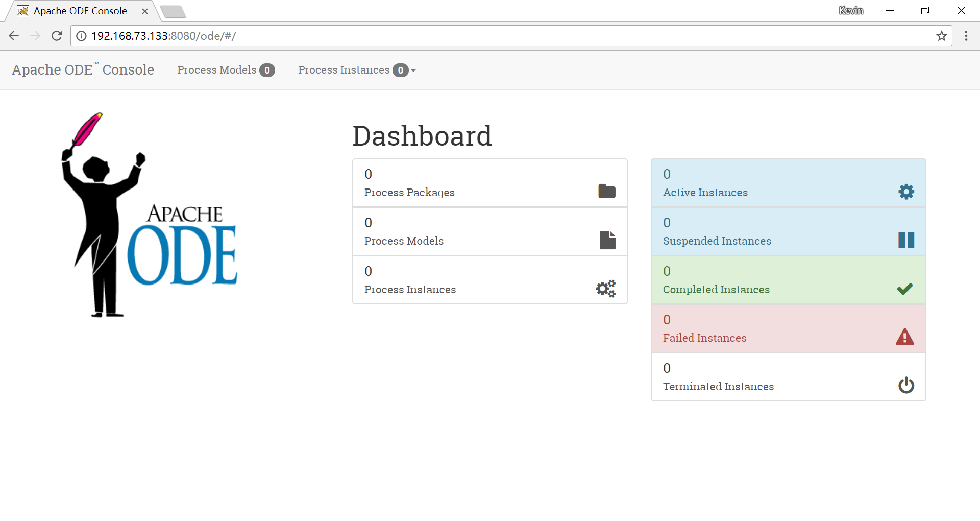Bookmark this page with the star icon
The image size is (980, 521).
pos(941,36)
